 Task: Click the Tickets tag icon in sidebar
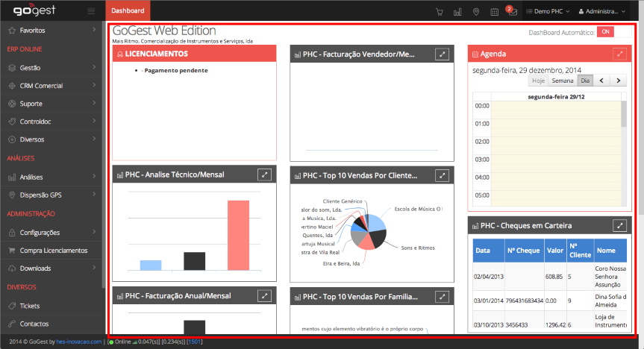(12, 306)
